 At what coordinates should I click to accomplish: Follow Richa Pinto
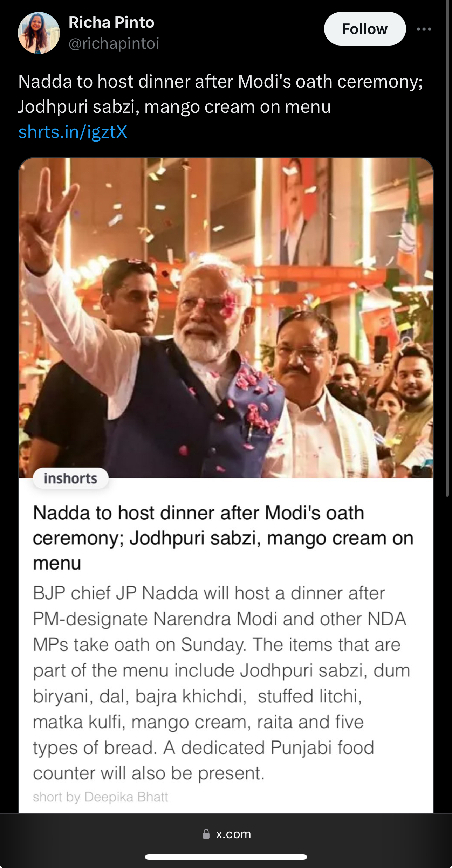(x=365, y=29)
